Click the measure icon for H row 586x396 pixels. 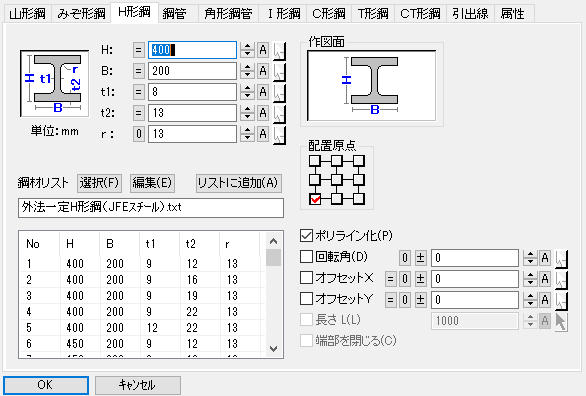point(279,50)
